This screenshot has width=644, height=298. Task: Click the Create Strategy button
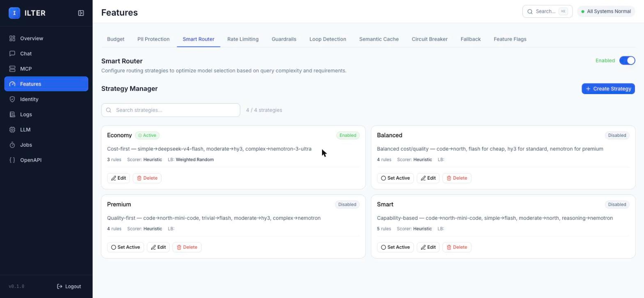608,89
